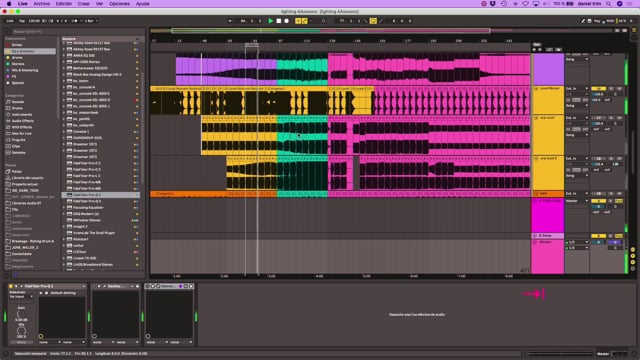Image resolution: width=640 pixels, height=360 pixels.
Task: Open the Audio Effects category
Action: 23,121
